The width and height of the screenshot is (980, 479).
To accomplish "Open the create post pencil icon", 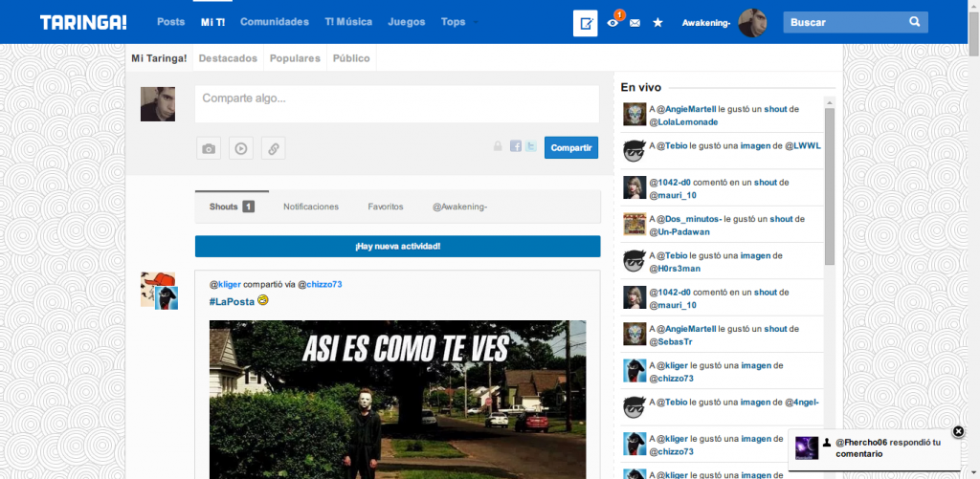I will point(586,23).
